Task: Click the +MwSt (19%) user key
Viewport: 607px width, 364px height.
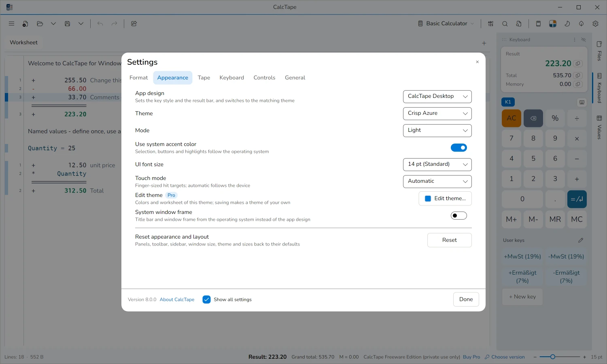Action: pos(522,256)
